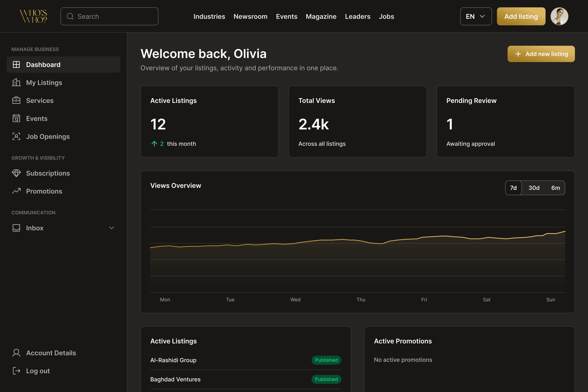Click the Al-Rashidi Group listing
588x392 pixels.
pyautogui.click(x=173, y=360)
